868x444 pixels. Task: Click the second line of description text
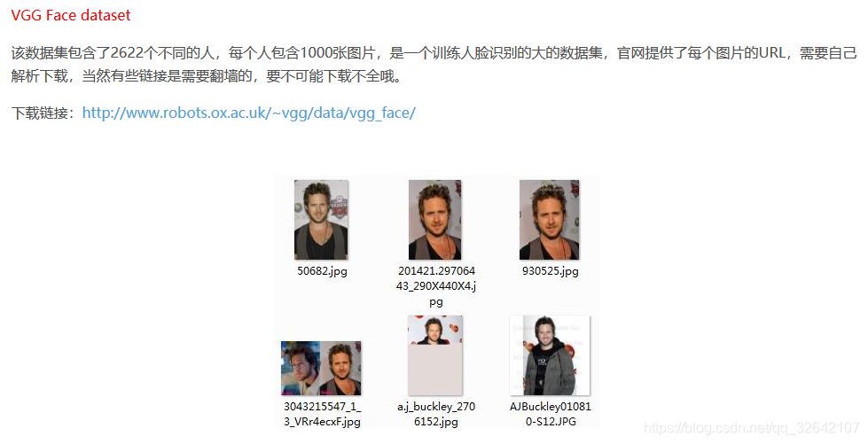click(206, 76)
